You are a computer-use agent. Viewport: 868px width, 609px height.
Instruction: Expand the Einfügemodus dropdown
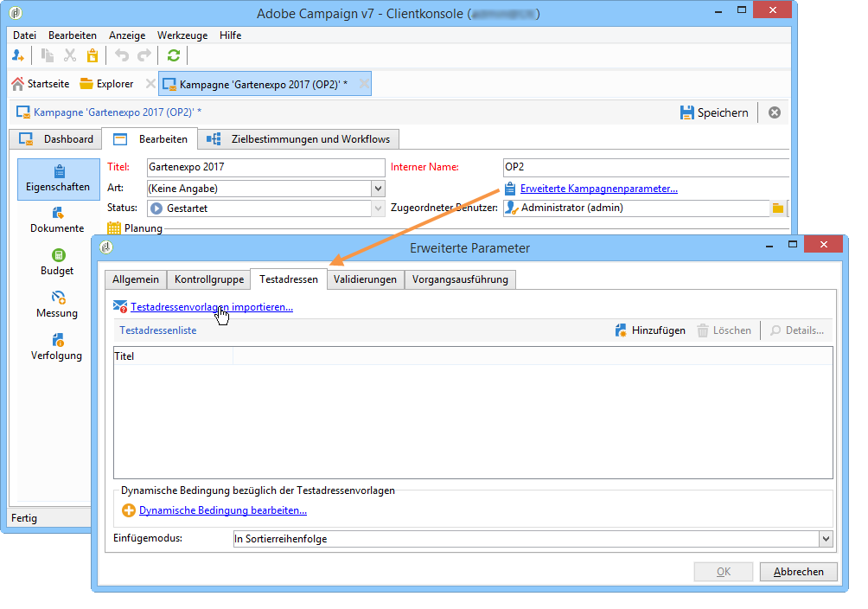point(826,539)
